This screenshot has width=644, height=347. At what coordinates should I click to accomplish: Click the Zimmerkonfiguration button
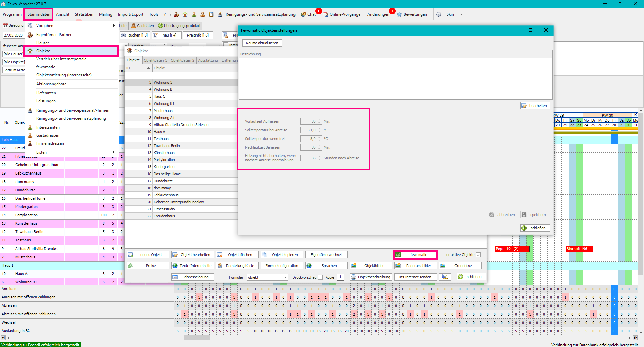pyautogui.click(x=282, y=266)
